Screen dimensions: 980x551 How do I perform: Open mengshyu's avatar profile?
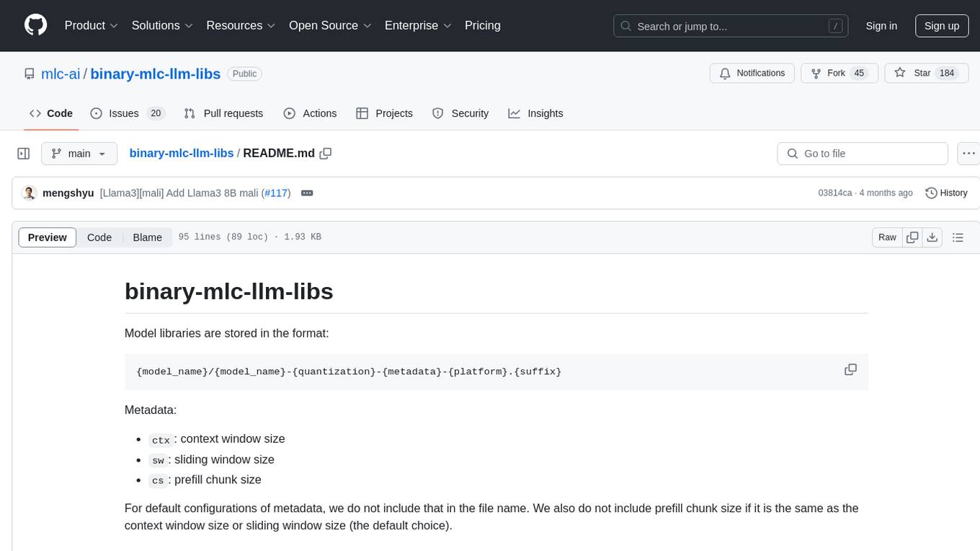(30, 193)
